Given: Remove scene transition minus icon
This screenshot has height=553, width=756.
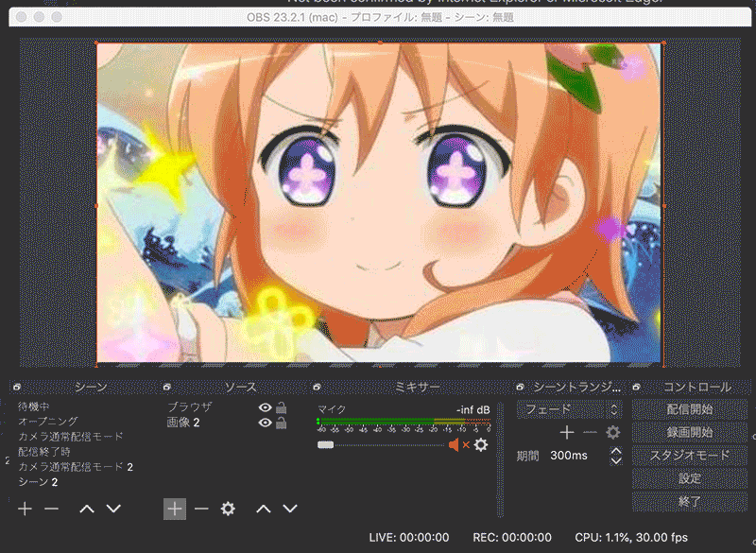Looking at the screenshot, I should 590,432.
